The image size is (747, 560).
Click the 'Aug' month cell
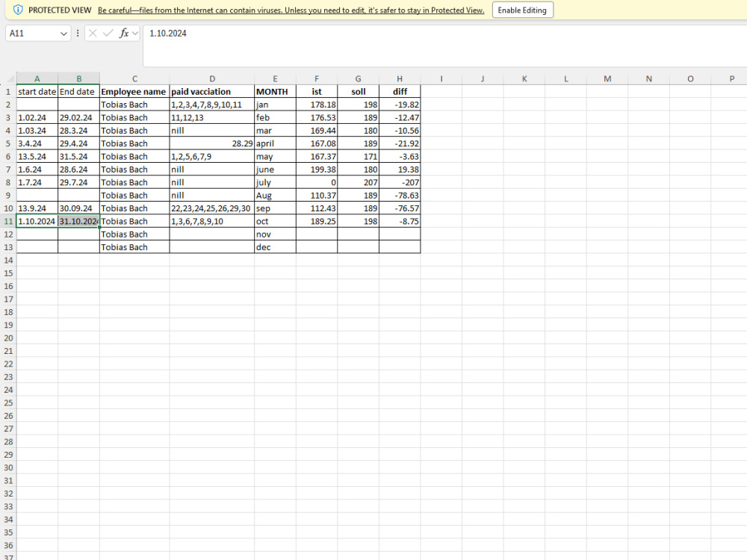(275, 195)
